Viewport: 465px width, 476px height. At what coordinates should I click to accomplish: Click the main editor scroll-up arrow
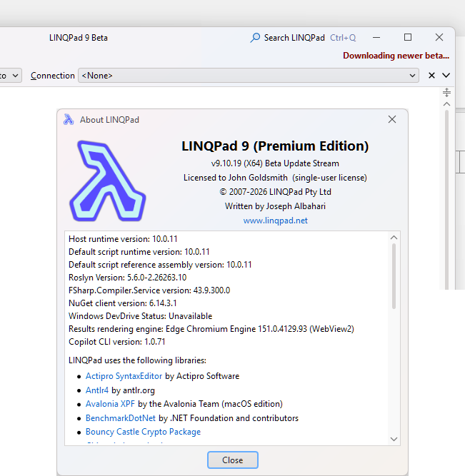click(x=446, y=104)
